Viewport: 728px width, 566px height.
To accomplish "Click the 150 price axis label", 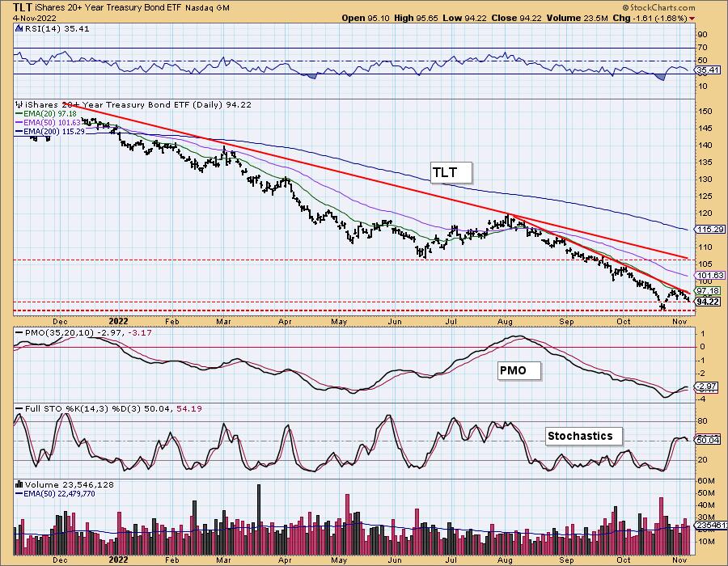I will 705,112.
